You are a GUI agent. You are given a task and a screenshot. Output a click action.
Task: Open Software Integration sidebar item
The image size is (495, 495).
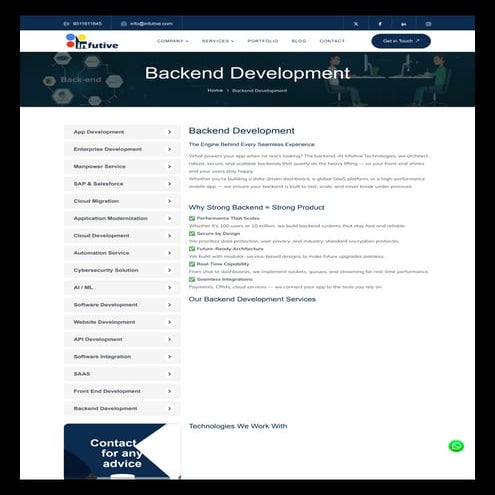coord(122,357)
